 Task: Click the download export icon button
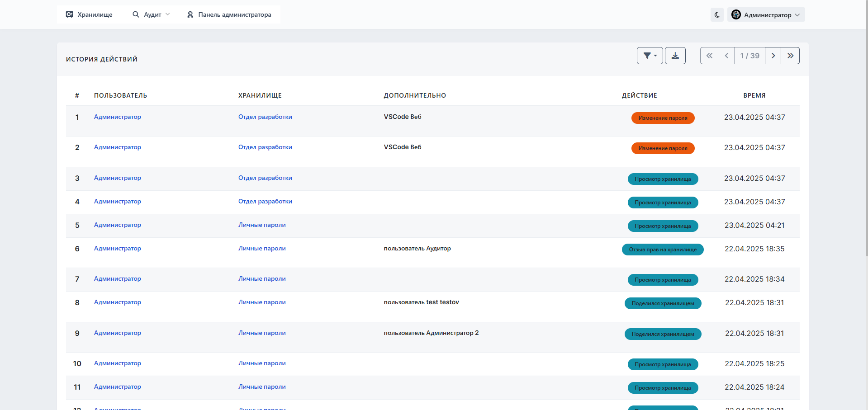pos(675,56)
